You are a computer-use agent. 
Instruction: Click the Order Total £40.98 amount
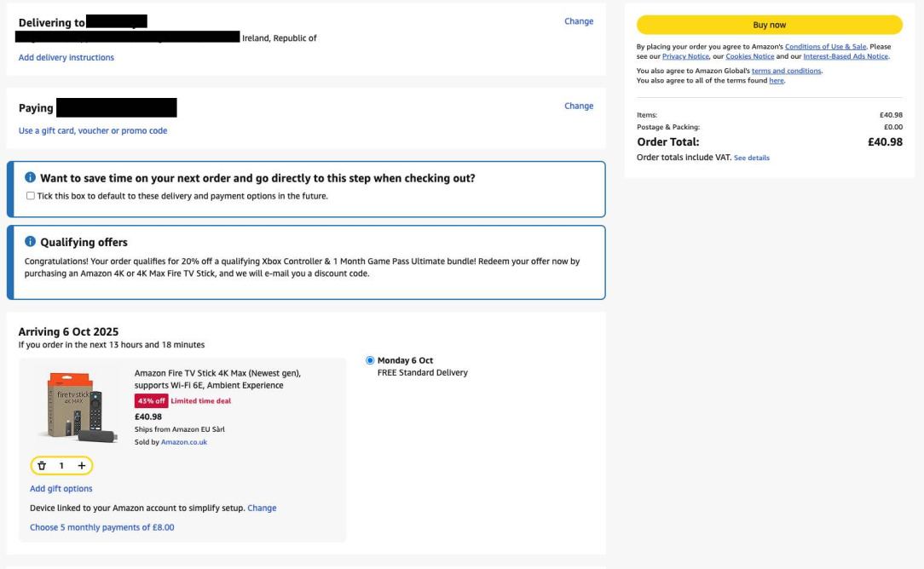pos(885,142)
